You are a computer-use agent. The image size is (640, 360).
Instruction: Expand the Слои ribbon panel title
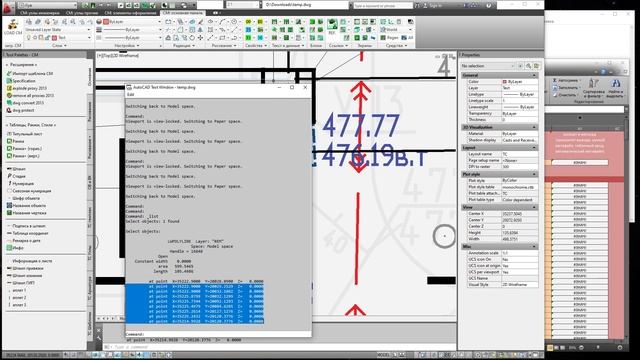point(60,45)
